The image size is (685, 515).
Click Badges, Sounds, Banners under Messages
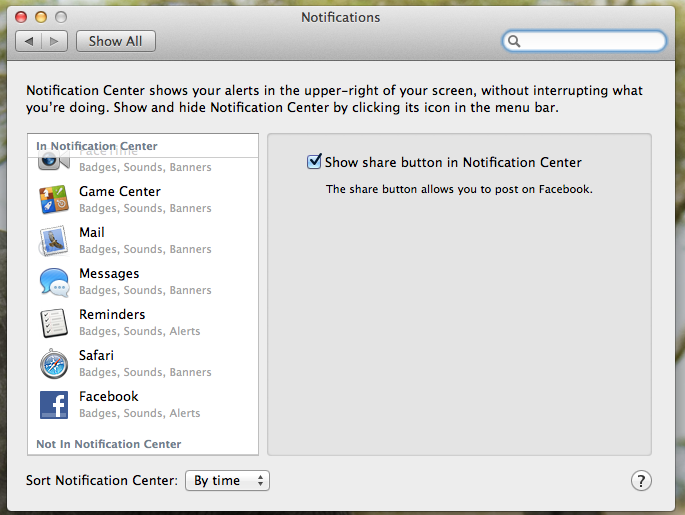[x=145, y=290]
